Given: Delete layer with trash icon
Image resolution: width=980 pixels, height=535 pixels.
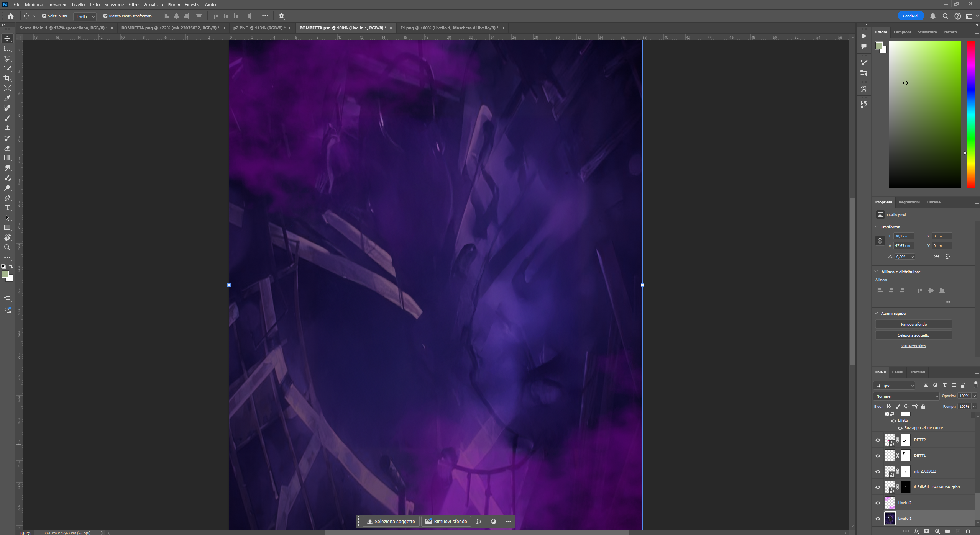Looking at the screenshot, I should [x=968, y=531].
